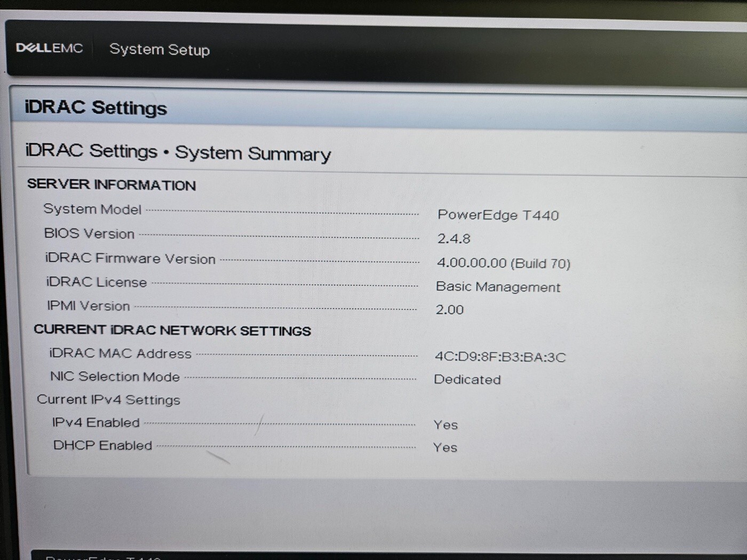
Task: Click the iDRAC Settings • System Summary breadcrumb
Action: (x=178, y=153)
